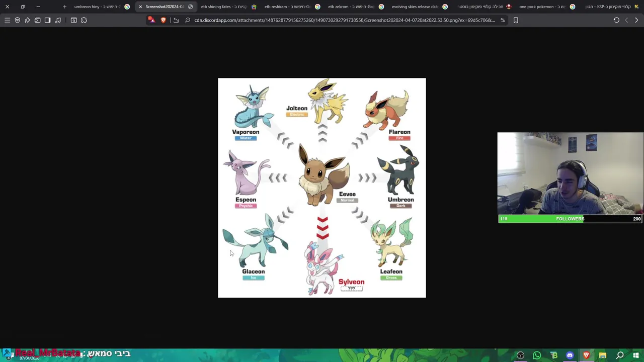This screenshot has height=362, width=644.
Task: Open the Brave wallet icon in toolbar
Action: tap(38, 20)
